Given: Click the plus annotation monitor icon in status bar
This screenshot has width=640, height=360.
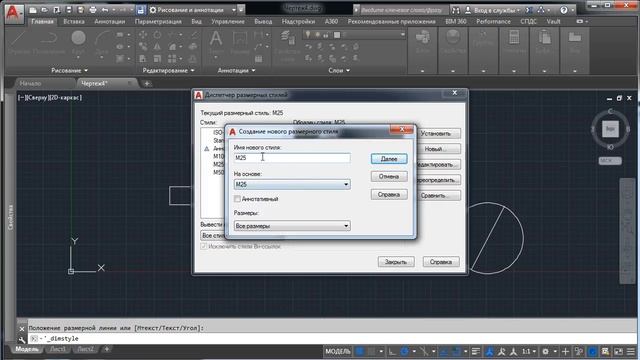Looking at the screenshot, I should (x=565, y=351).
